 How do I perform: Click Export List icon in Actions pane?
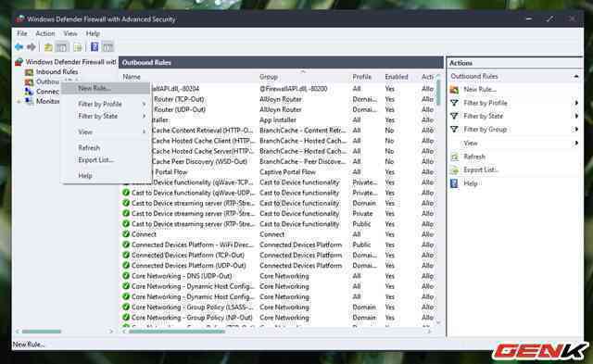(x=454, y=170)
